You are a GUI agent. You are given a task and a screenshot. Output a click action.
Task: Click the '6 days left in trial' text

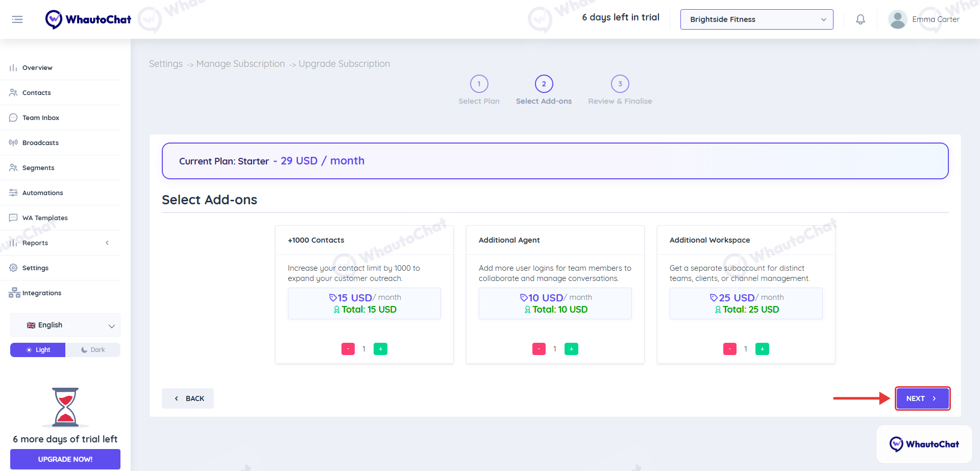pyautogui.click(x=621, y=17)
